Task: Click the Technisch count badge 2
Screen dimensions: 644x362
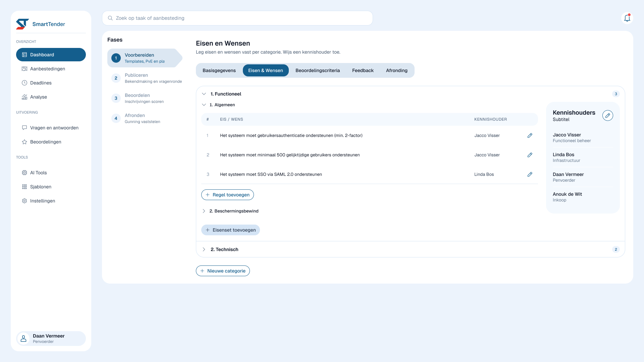Action: click(616, 249)
